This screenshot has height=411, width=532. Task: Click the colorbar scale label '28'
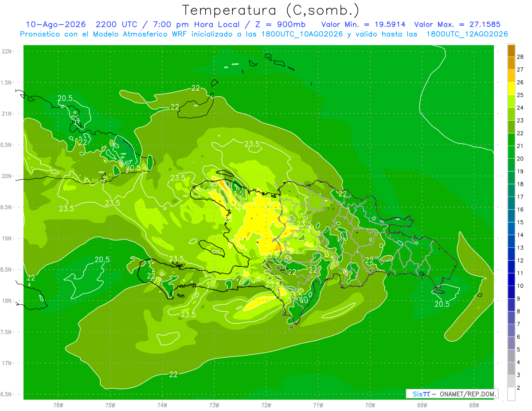pyautogui.click(x=520, y=56)
